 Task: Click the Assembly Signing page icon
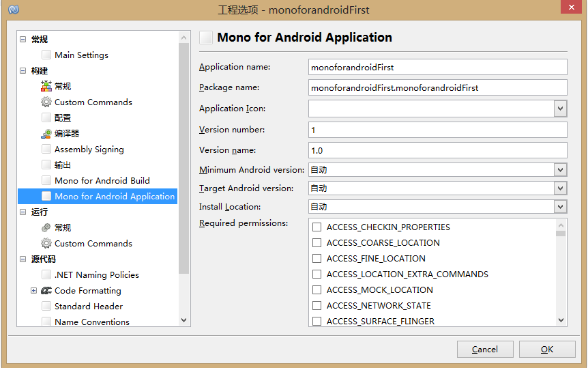click(x=46, y=149)
